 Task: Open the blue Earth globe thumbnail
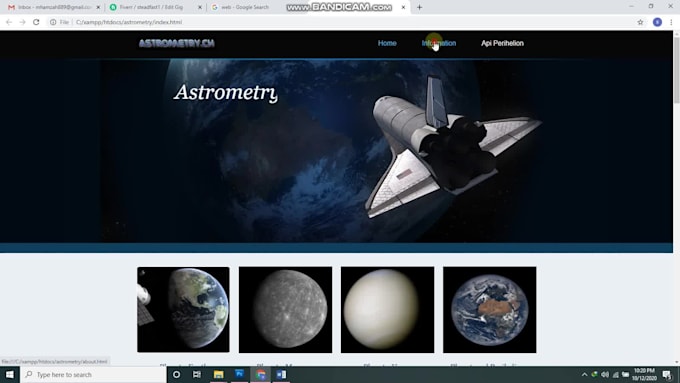(490, 309)
